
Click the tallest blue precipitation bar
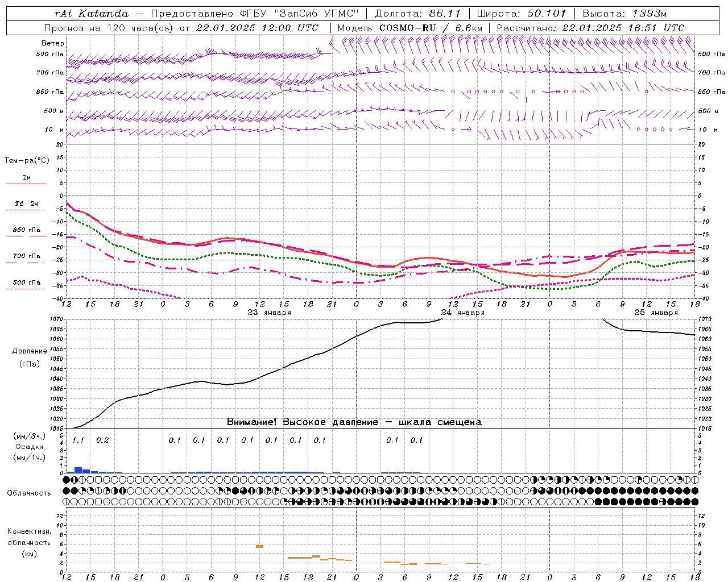[78, 470]
